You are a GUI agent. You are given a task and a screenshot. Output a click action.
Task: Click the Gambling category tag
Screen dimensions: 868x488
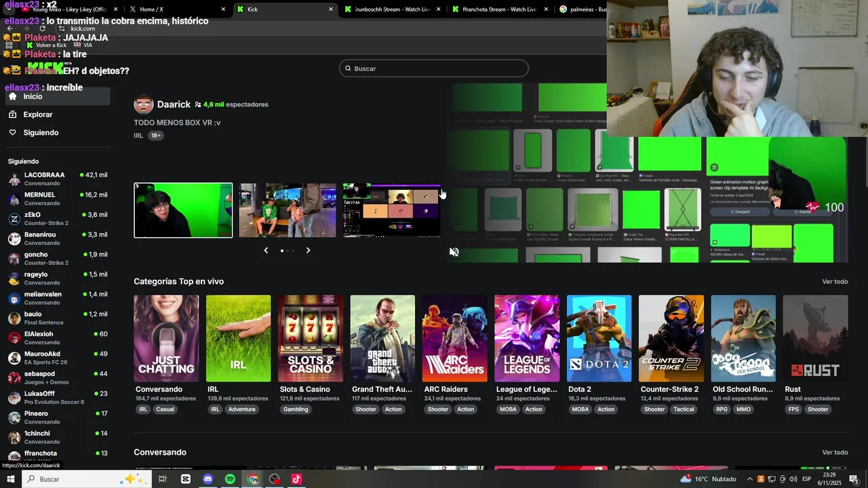coord(296,409)
